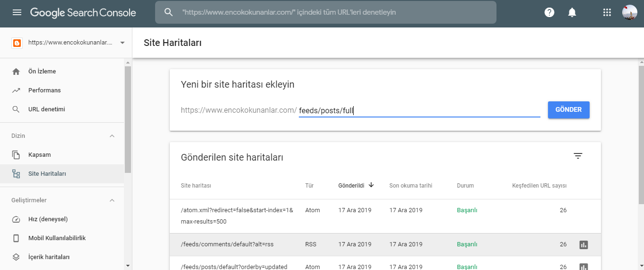Screen dimensions: 644x270
Task: Click the Kapsam pages icon
Action: 16,155
